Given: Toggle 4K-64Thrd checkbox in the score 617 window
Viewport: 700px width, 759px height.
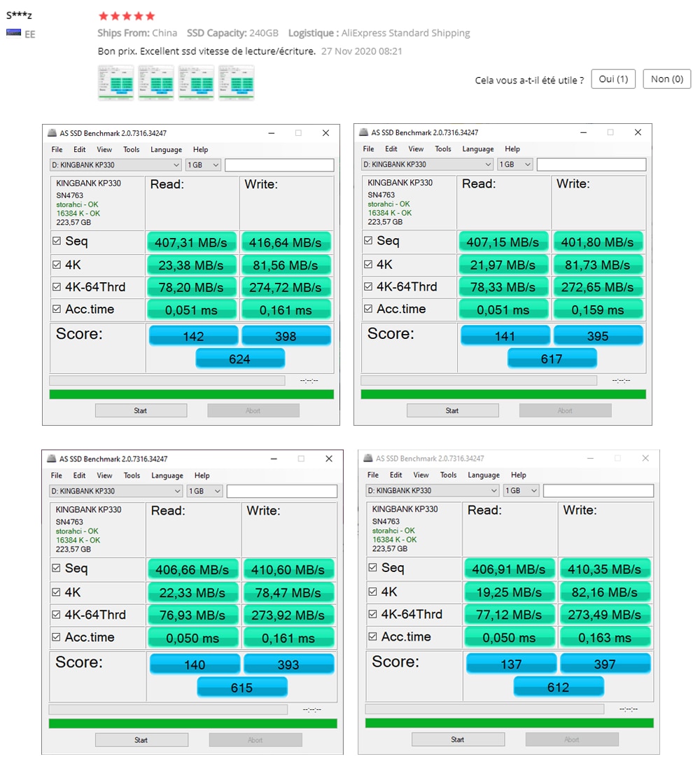Looking at the screenshot, I should tap(368, 286).
